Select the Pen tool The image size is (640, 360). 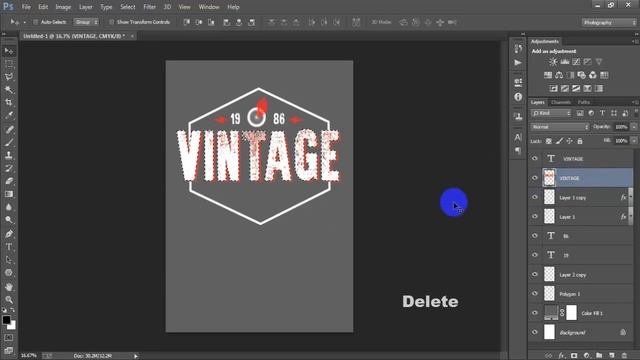point(9,234)
